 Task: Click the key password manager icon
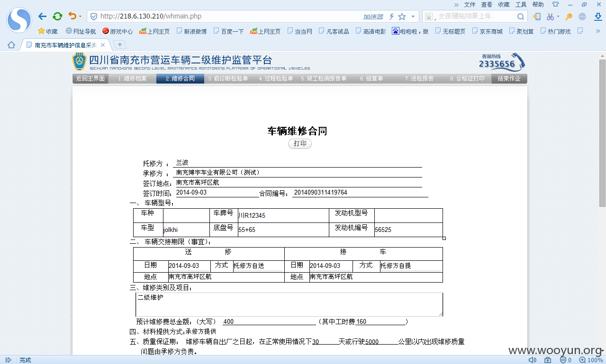pos(569,17)
